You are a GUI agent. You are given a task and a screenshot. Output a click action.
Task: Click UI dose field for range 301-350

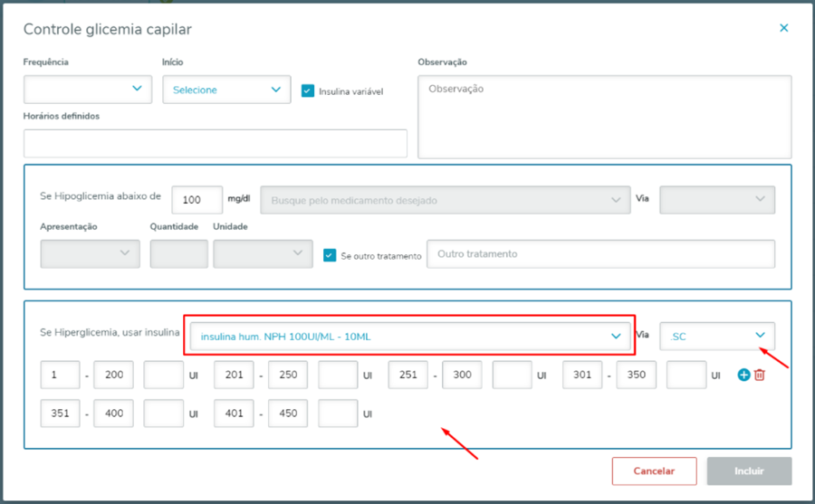(x=686, y=375)
